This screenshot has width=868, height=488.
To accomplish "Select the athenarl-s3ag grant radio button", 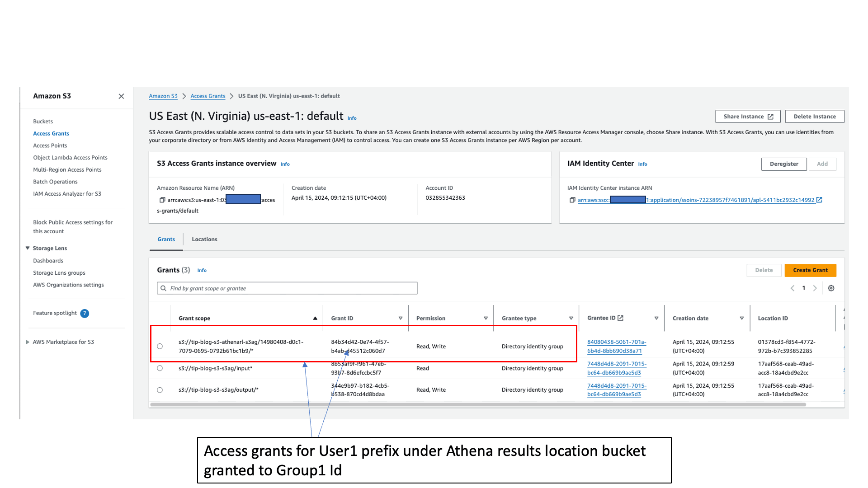I will click(x=160, y=347).
